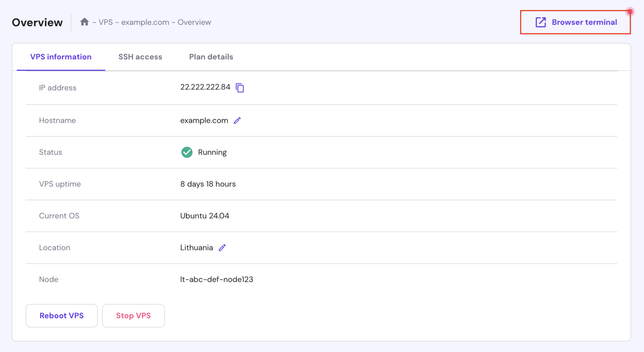Click the hostname value example.com

204,121
